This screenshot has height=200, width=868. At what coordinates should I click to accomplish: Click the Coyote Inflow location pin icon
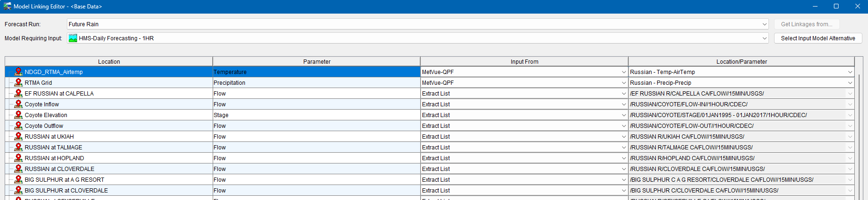[x=19, y=104]
